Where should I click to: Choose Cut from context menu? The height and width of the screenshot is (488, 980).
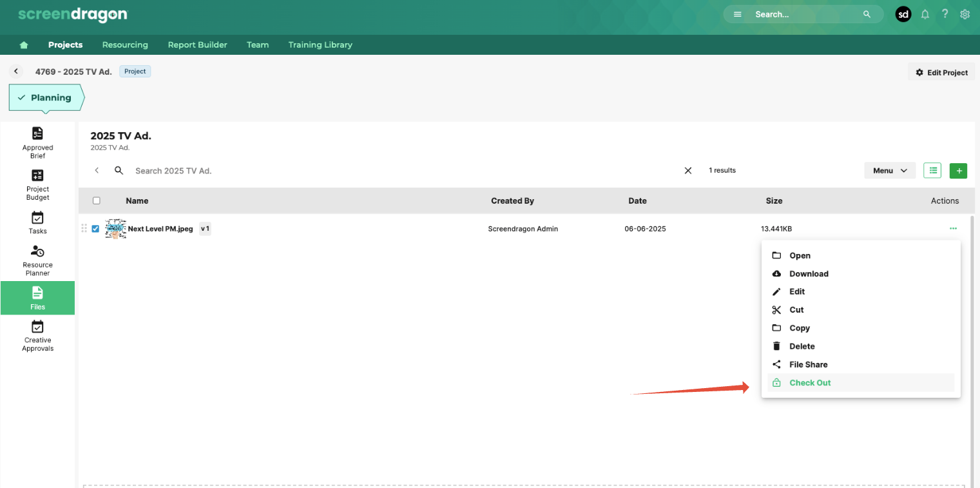tap(861, 310)
